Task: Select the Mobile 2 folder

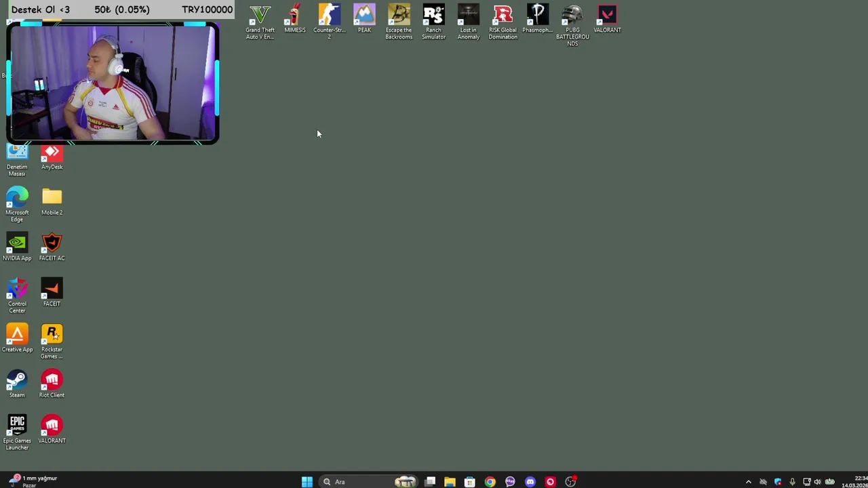Action: (52, 201)
